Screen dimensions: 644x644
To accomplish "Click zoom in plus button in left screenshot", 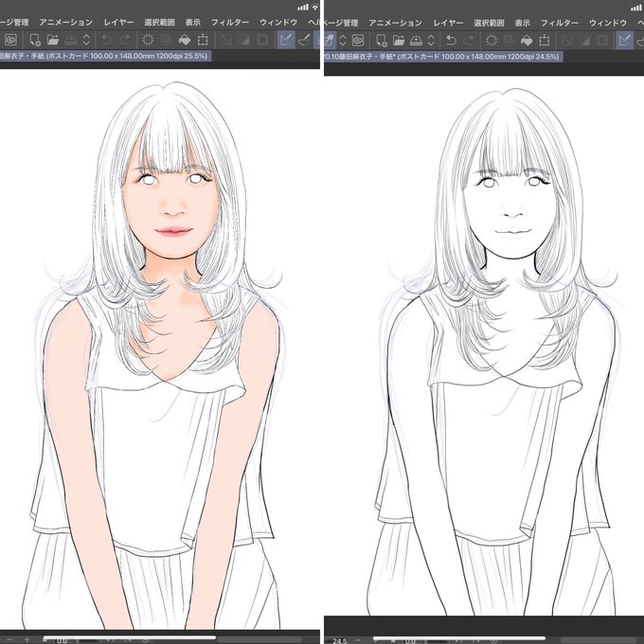I will (x=27, y=639).
